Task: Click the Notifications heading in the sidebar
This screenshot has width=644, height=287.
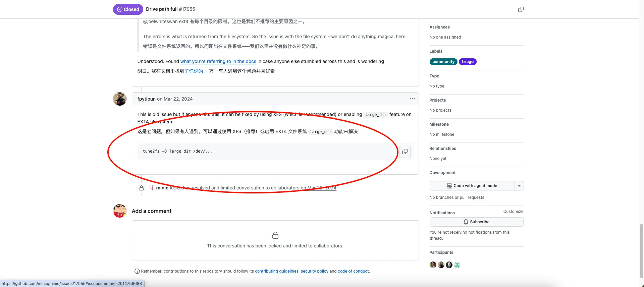Action: click(x=442, y=213)
